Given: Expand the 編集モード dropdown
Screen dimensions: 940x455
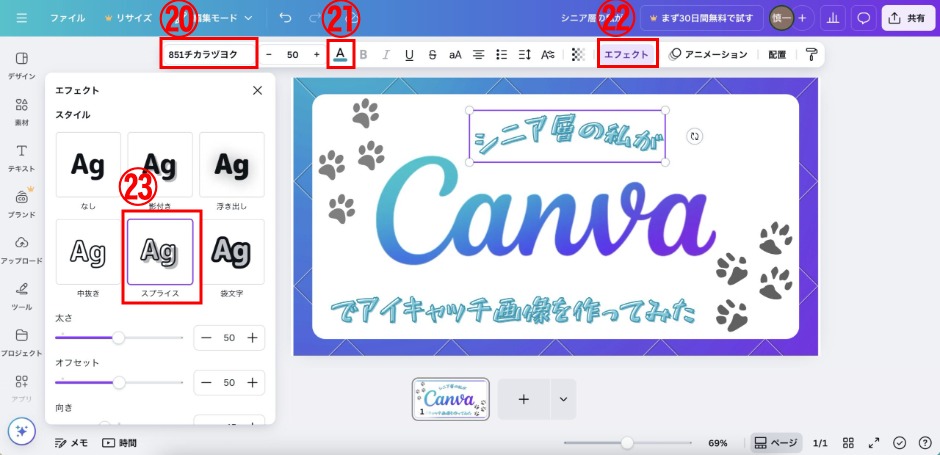Looking at the screenshot, I should click(223, 18).
